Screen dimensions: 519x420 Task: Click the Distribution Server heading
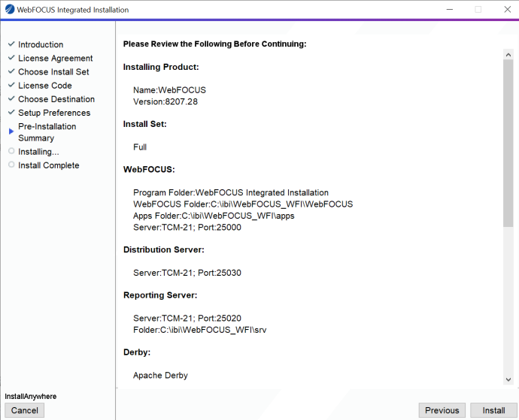[x=164, y=249]
